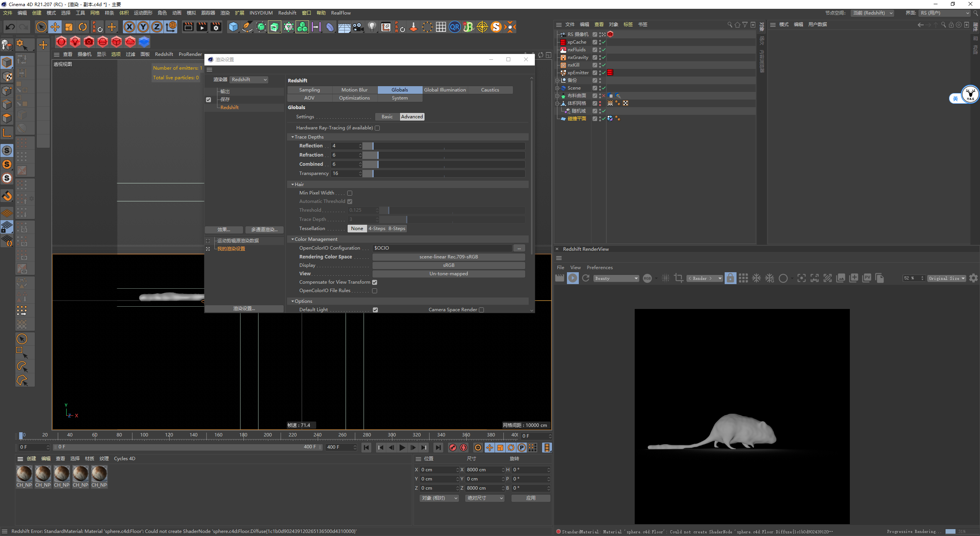Viewport: 980px width, 536px height.
Task: Toggle the lock camera icon in RenderView
Action: coord(730,278)
